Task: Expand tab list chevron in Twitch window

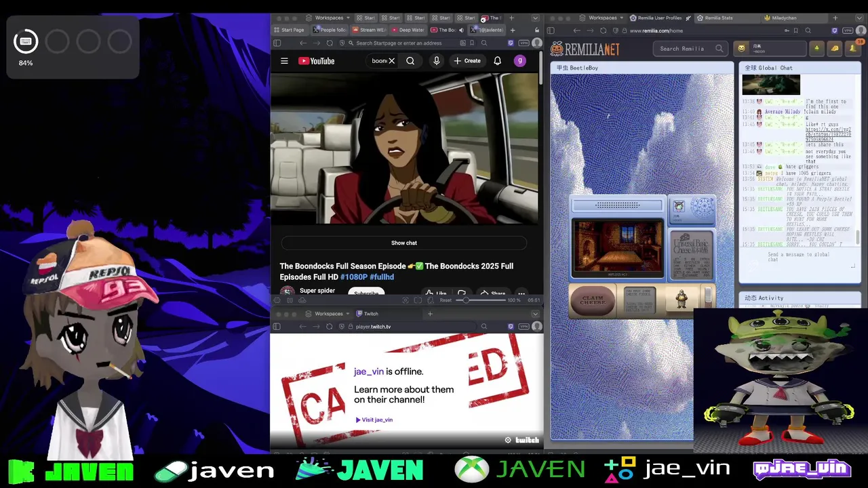Action: click(x=535, y=314)
